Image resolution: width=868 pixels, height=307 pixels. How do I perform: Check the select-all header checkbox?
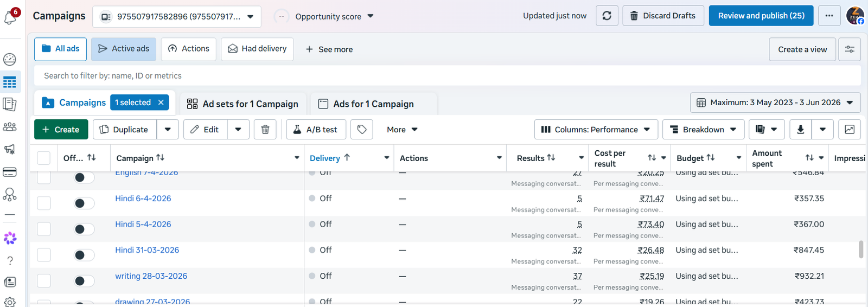(x=43, y=158)
